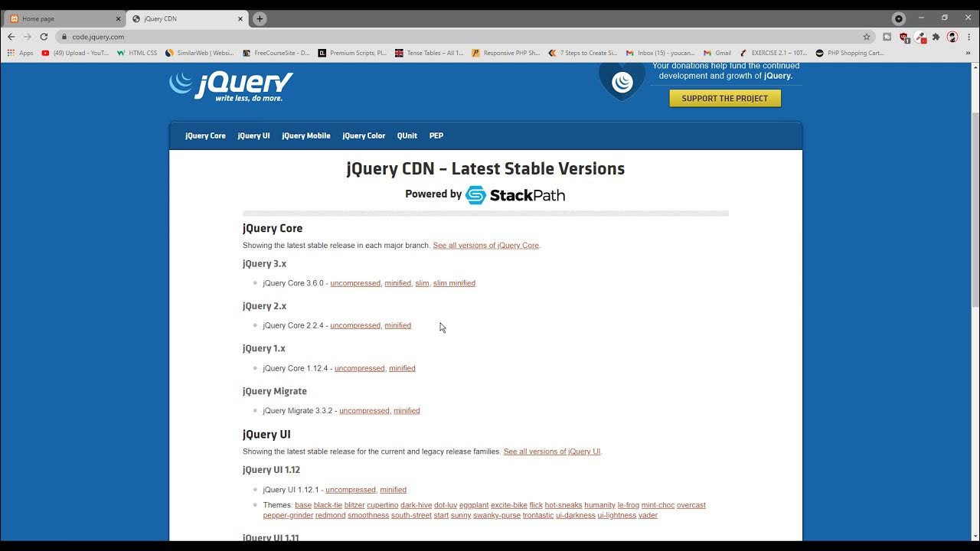Open the SimilarWeb bookmark
The height and width of the screenshot is (551, 980).
(x=200, y=53)
